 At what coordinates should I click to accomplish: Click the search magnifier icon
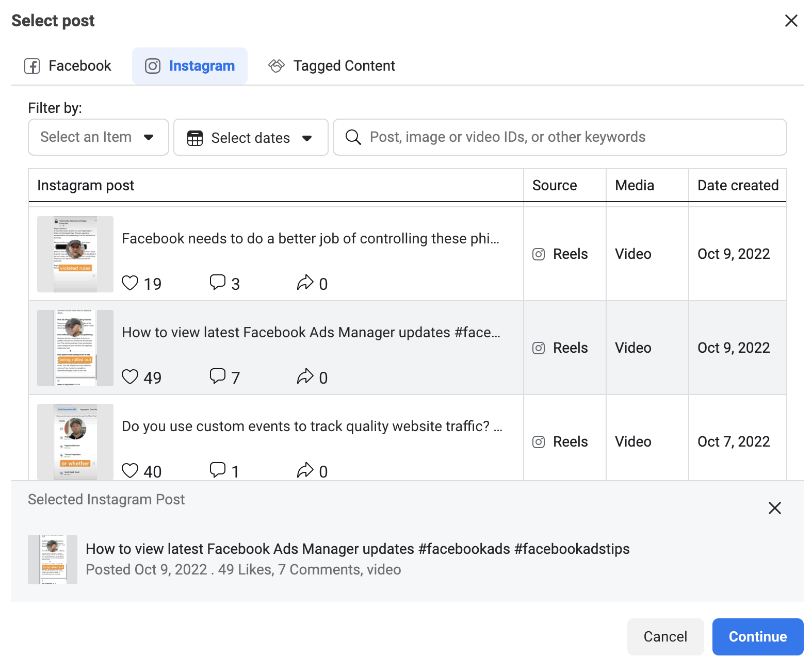coord(353,137)
